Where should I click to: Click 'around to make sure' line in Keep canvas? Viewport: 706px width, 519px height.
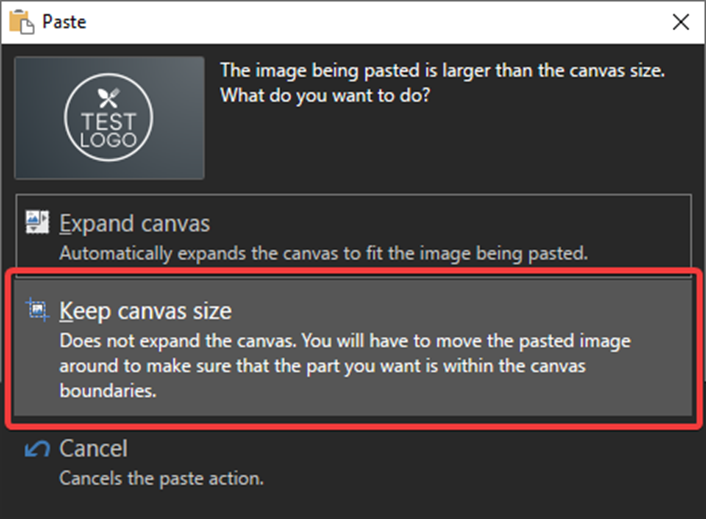[x=322, y=366]
